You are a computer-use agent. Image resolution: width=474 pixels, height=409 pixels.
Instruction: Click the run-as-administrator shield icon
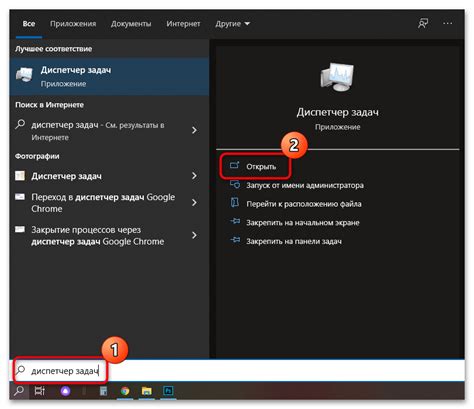(235, 184)
